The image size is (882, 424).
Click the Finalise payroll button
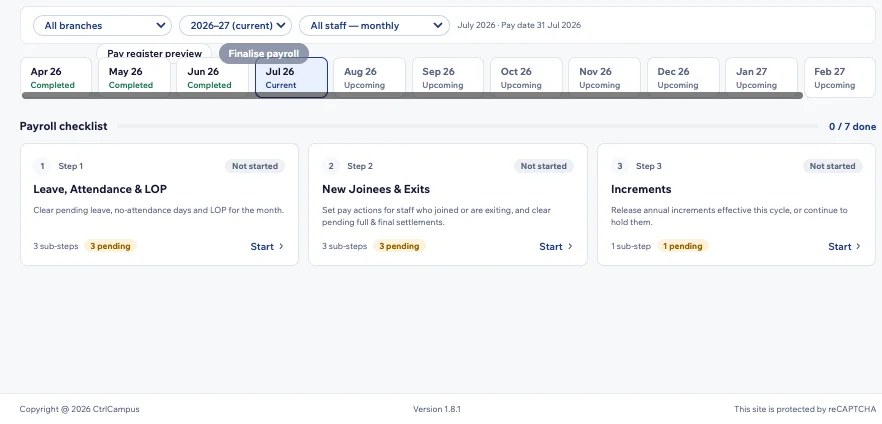(x=264, y=53)
